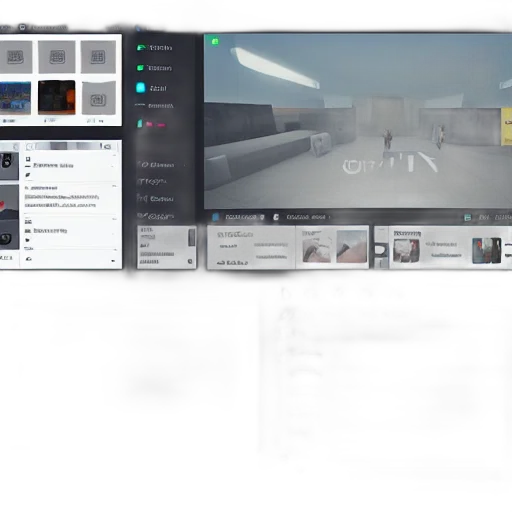Click the green flag icon in dark sidebar

pyautogui.click(x=141, y=48)
